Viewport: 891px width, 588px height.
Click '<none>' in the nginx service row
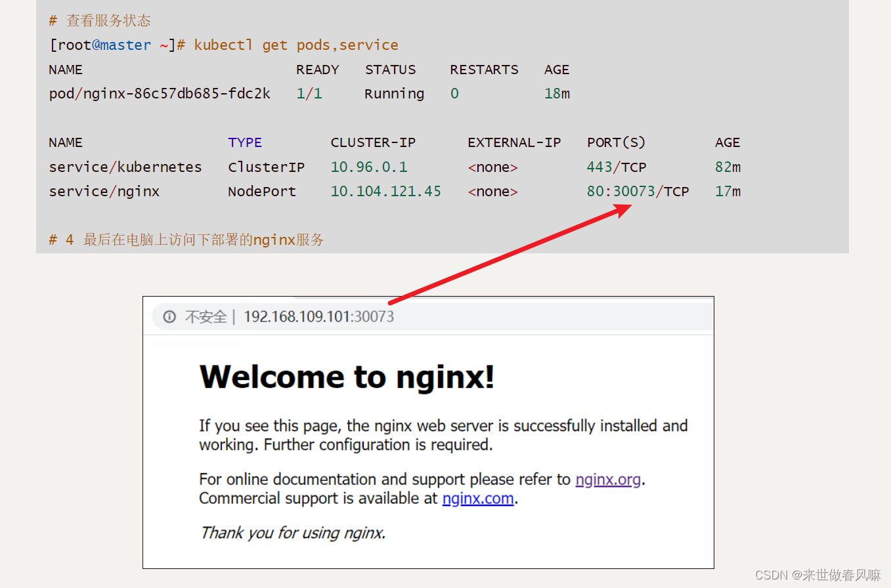492,191
